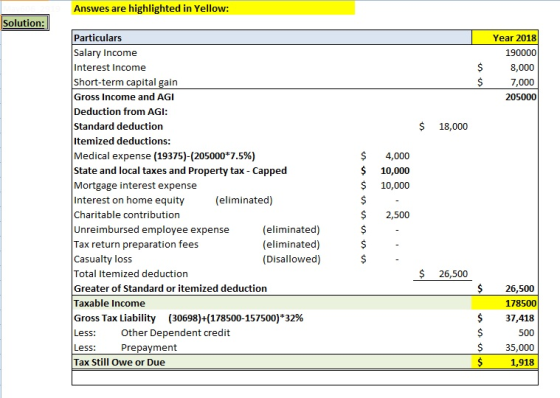Click the 'Interest Income' label
The image size is (560, 398).
[x=110, y=68]
